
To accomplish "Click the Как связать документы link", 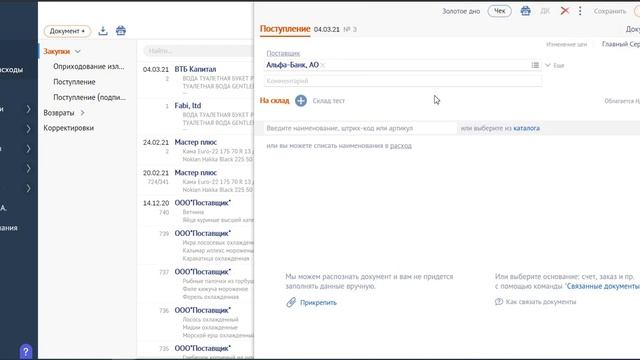I will click(541, 302).
